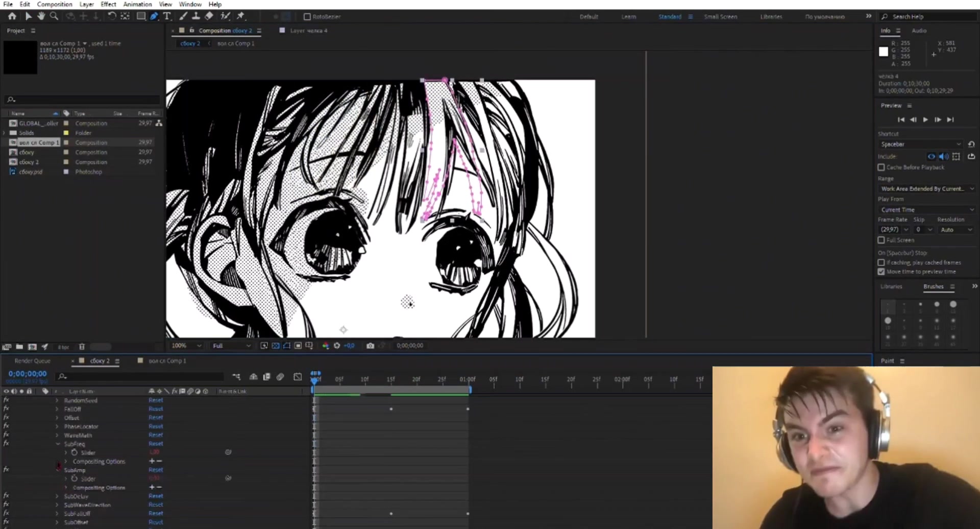Toggle audio inclusion speaker in Preview
Image resolution: width=980 pixels, height=529 pixels.
944,157
